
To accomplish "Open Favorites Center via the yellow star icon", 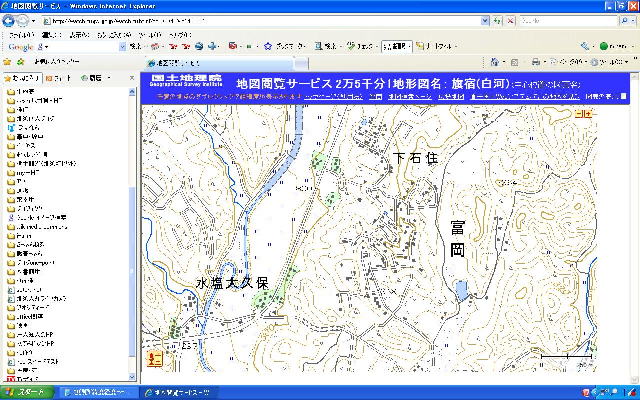I will coord(7,62).
